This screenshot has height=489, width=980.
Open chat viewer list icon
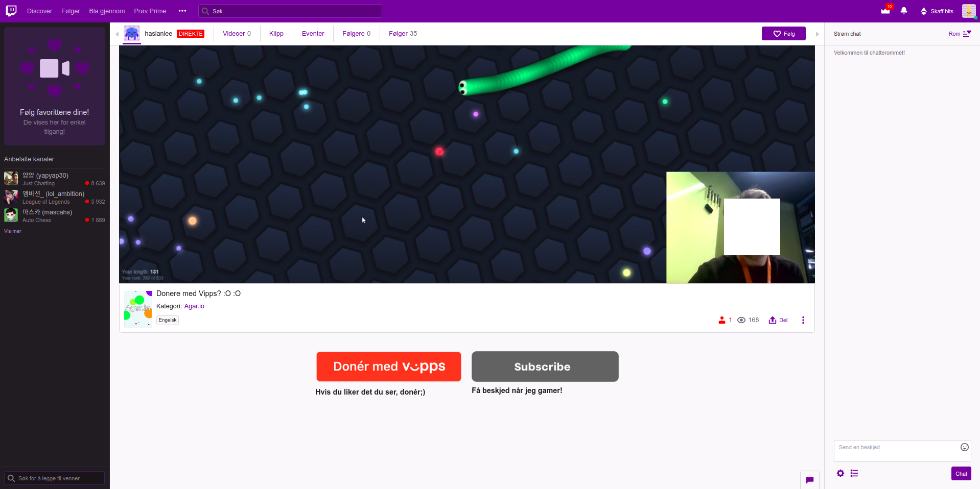[854, 473]
